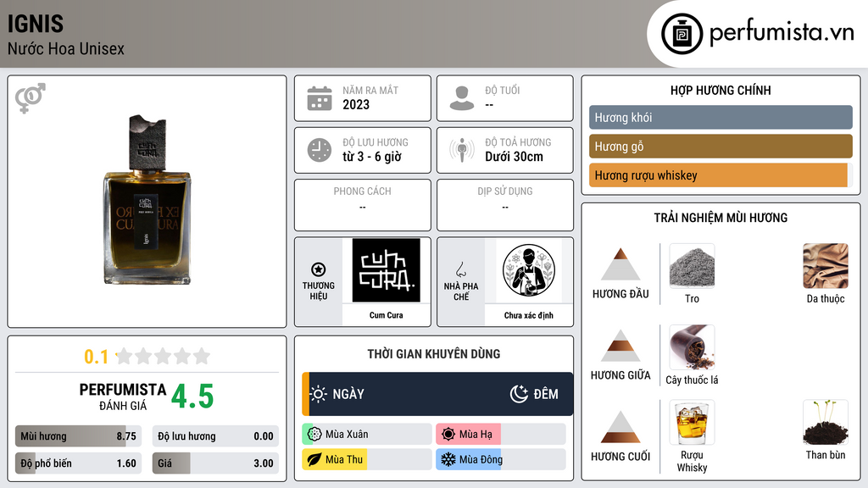Click the Dịp sử dụng card

[x=505, y=205]
